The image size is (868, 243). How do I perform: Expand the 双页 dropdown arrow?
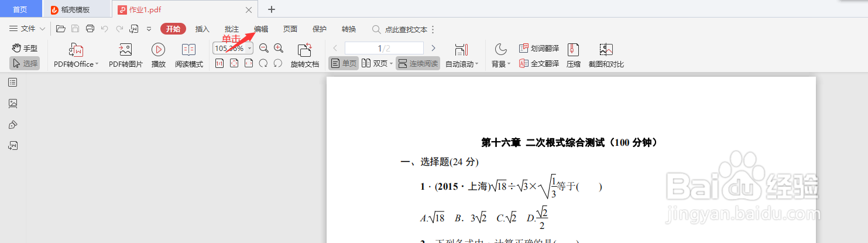391,64
